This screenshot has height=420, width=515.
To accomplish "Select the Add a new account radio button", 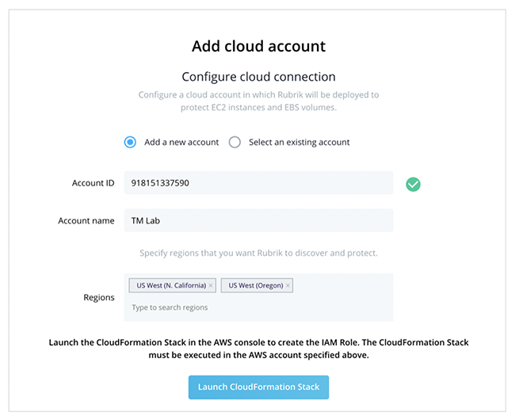I will (130, 142).
